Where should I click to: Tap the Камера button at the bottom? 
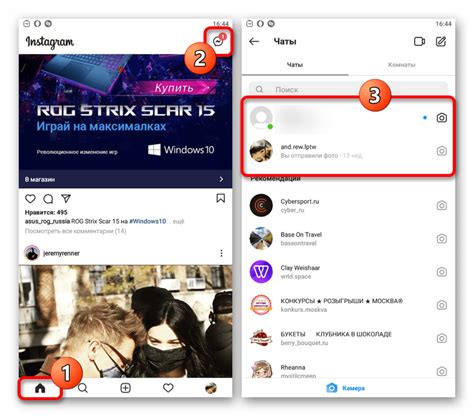pyautogui.click(x=346, y=388)
